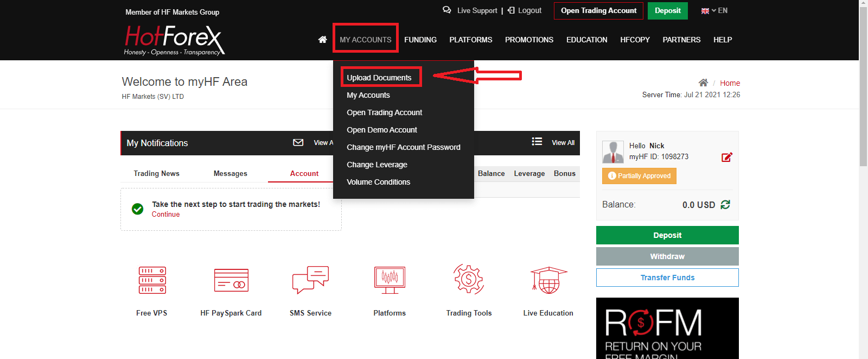Click the breadcrumb home icon
868x359 pixels.
[x=703, y=83]
